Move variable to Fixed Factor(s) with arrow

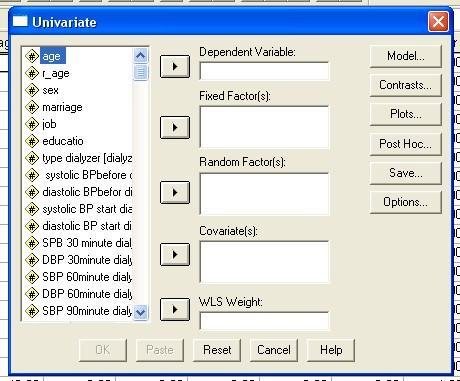(175, 127)
